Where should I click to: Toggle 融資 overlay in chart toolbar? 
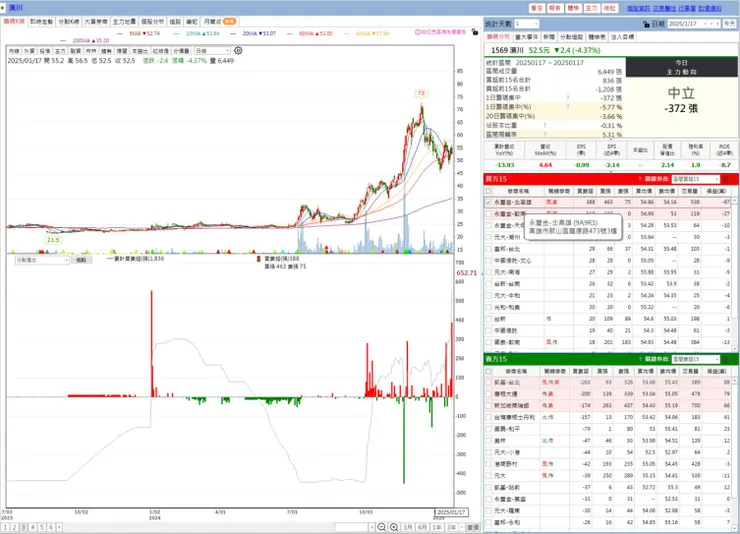(76, 50)
